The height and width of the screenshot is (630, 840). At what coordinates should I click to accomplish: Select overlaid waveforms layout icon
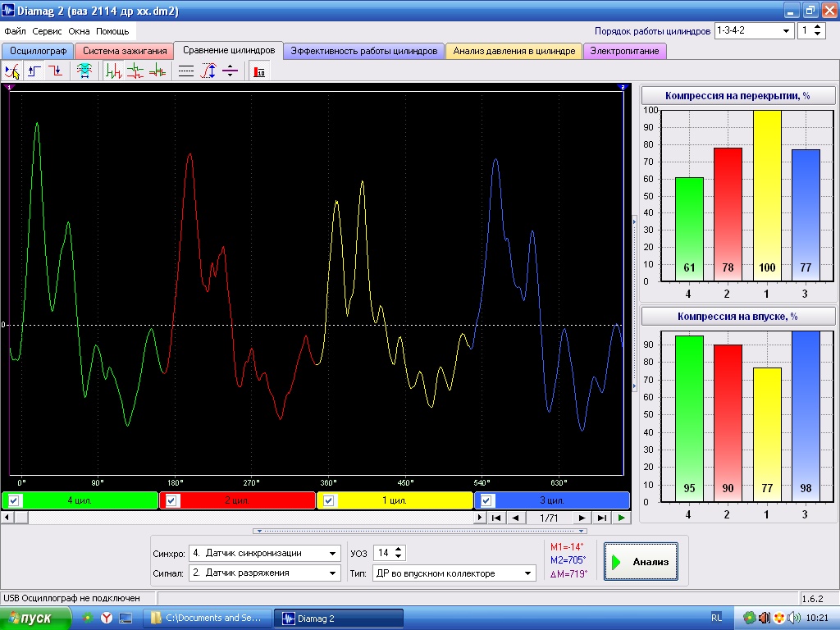[157, 71]
